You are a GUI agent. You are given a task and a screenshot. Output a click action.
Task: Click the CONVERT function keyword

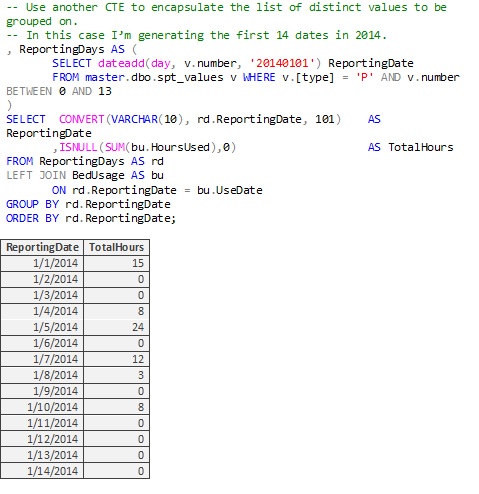(82, 119)
